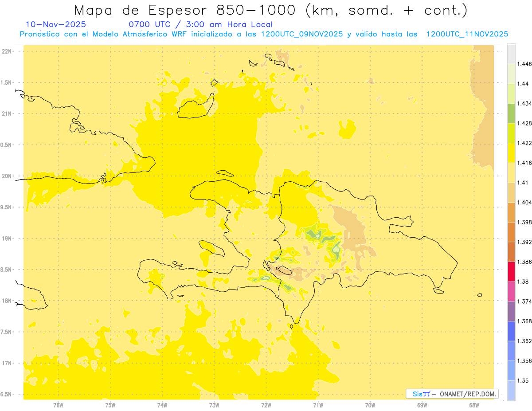Click the 1.422 colorbar value
This screenshot has width=532, height=411.
point(524,143)
